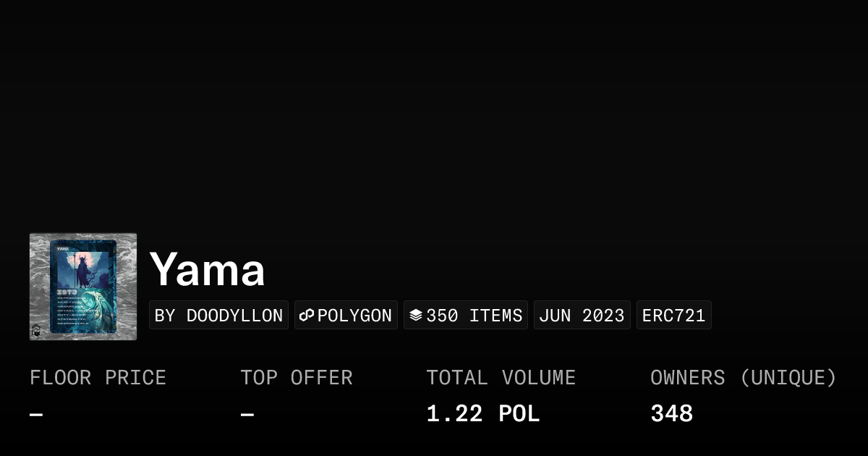The image size is (868, 456).
Task: Open creator link BY DOODYLLON
Action: (218, 316)
